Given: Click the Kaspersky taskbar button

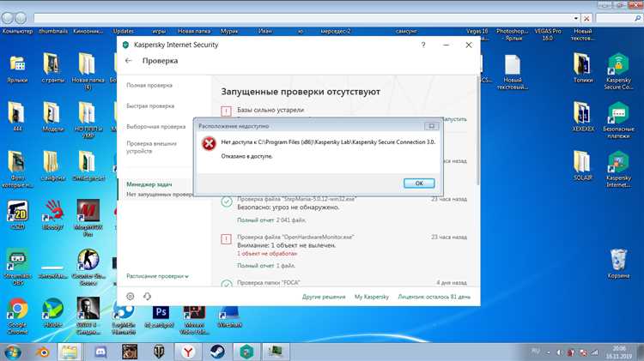Looking at the screenshot, I should coord(246,352).
